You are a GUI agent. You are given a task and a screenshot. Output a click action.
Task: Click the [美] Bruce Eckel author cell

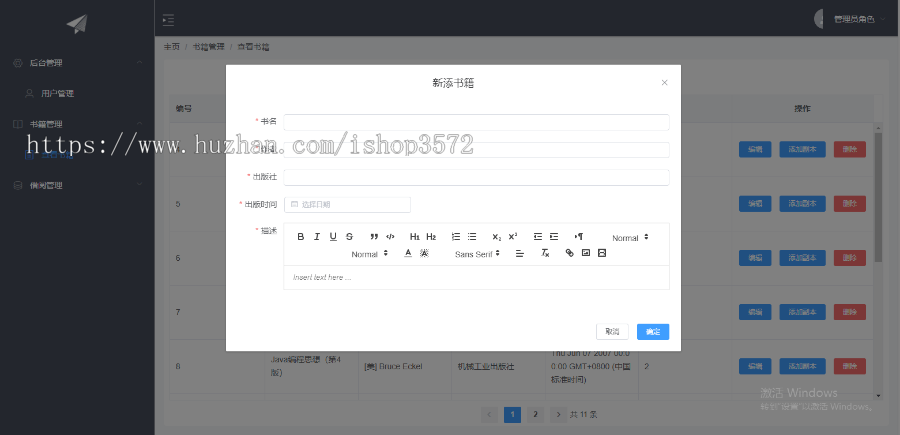pos(393,366)
